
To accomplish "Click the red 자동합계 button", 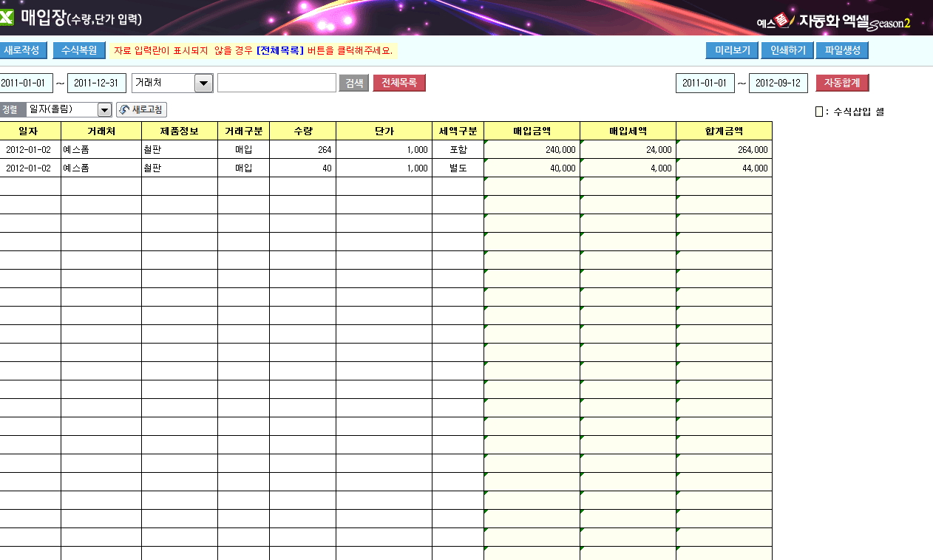I will tap(842, 83).
